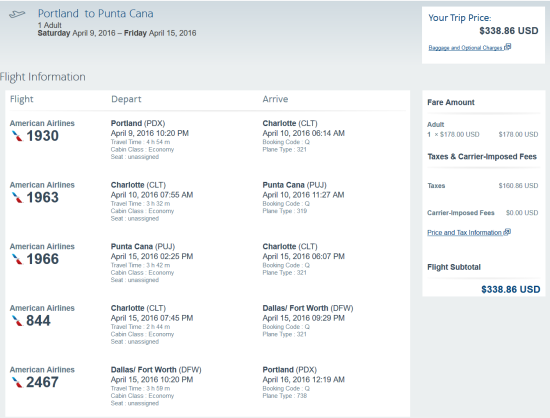Select the Arrive column header
This screenshot has height=418, width=550.
(275, 99)
